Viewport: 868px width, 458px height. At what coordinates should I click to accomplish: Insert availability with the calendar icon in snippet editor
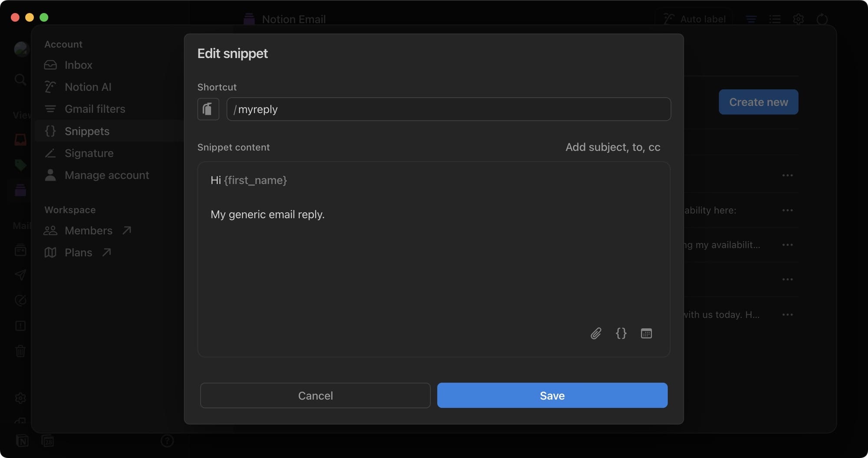pos(646,333)
